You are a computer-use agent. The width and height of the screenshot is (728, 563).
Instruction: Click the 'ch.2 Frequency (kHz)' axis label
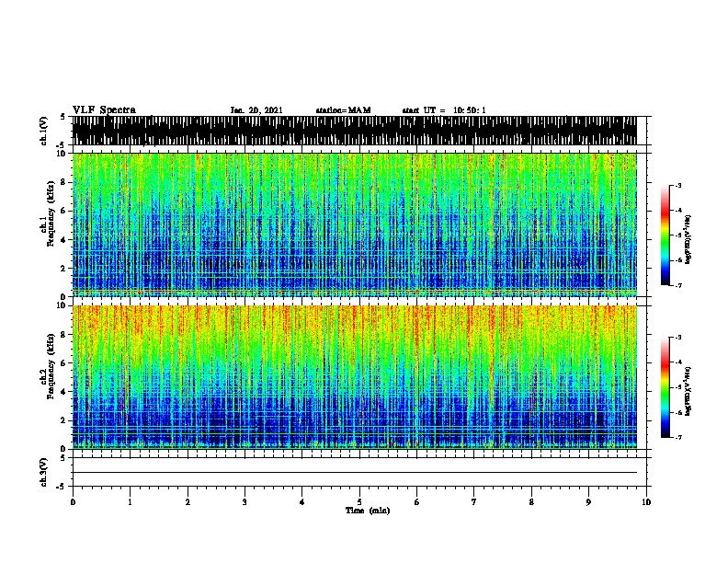click(x=48, y=366)
